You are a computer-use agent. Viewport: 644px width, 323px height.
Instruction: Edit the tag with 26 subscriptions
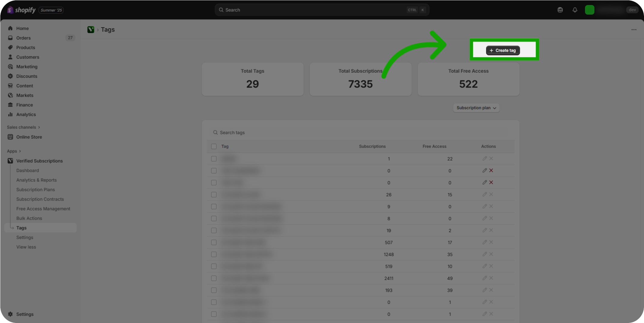[485, 195]
